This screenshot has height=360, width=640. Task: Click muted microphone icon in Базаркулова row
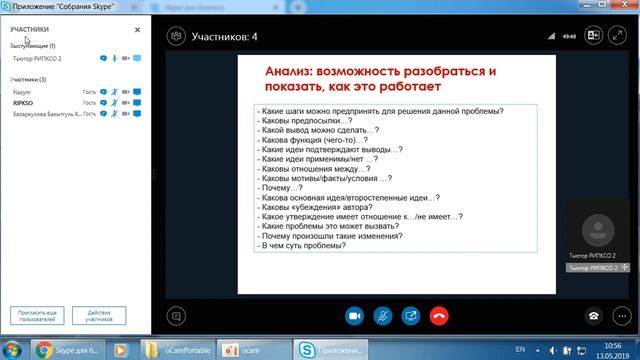click(x=114, y=114)
